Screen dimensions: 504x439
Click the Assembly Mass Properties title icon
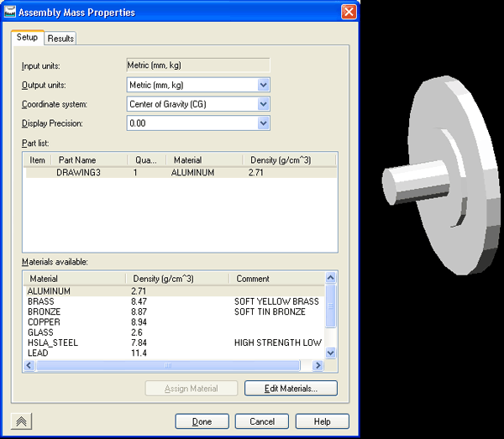coord(11,13)
